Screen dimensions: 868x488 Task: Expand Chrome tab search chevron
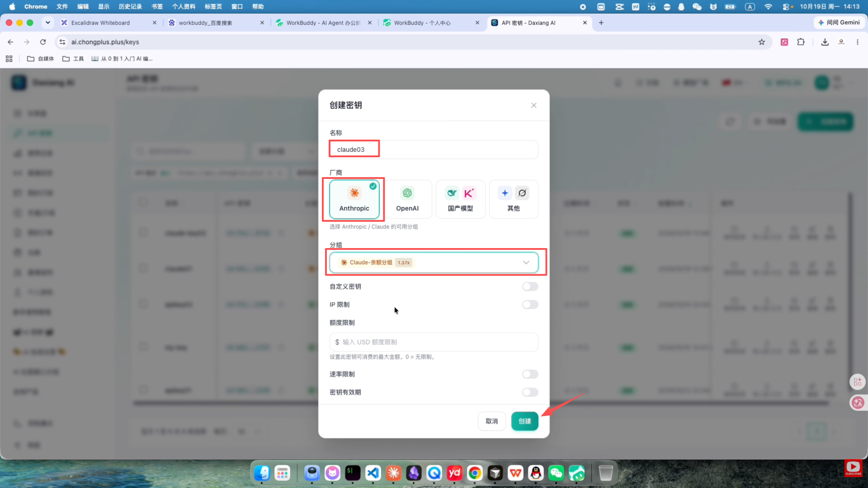tap(48, 23)
